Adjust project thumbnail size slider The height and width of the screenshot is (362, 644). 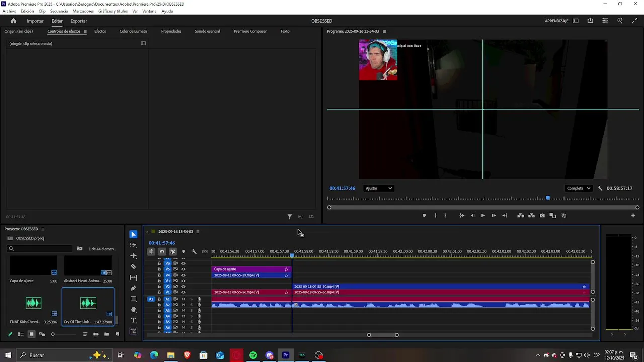[53, 334]
